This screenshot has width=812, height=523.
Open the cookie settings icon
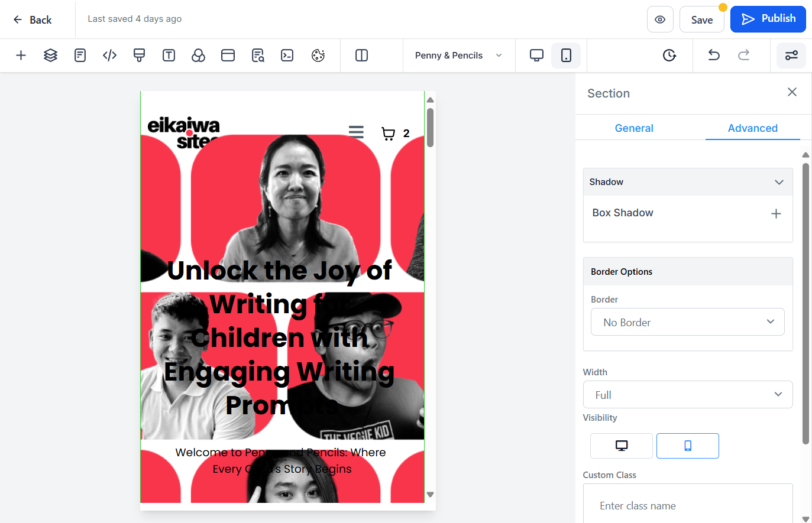coord(318,56)
